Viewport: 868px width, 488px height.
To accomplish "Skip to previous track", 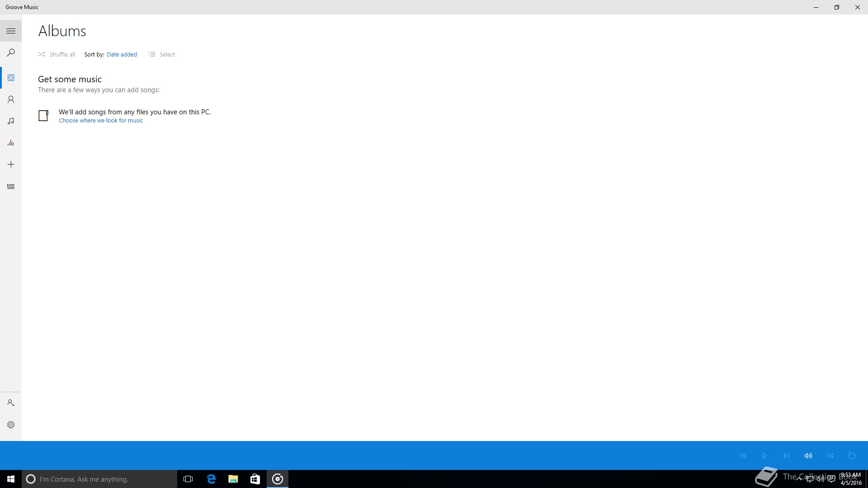I will 743,455.
